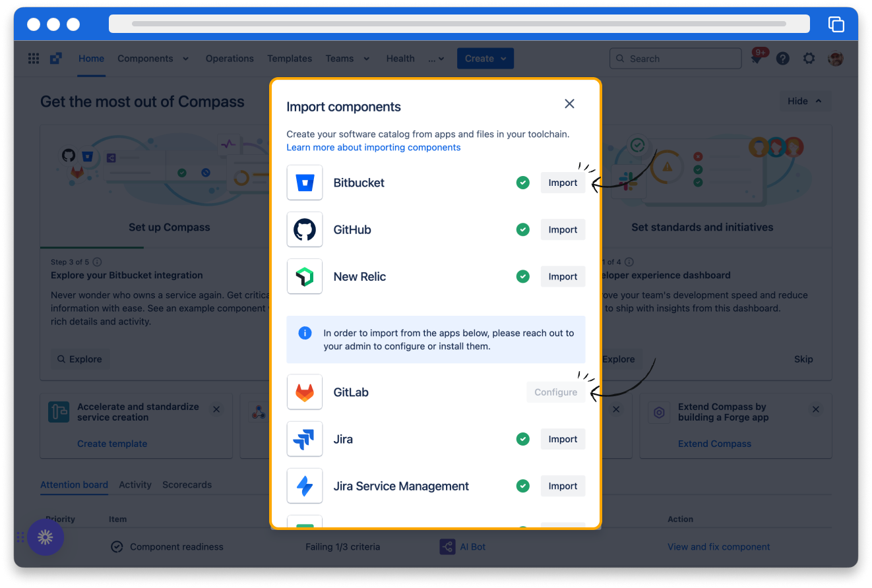Click the info icon beside Step 3 of 5

click(x=97, y=262)
